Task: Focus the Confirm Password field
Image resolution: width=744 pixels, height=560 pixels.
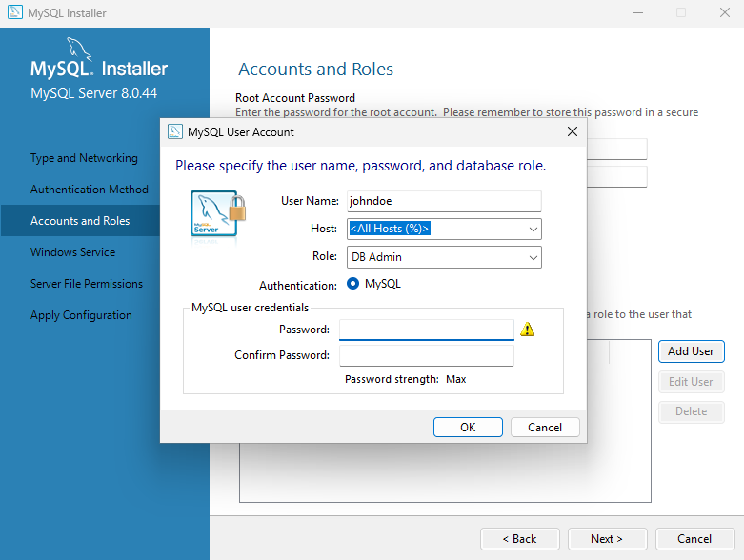Action: (426, 355)
